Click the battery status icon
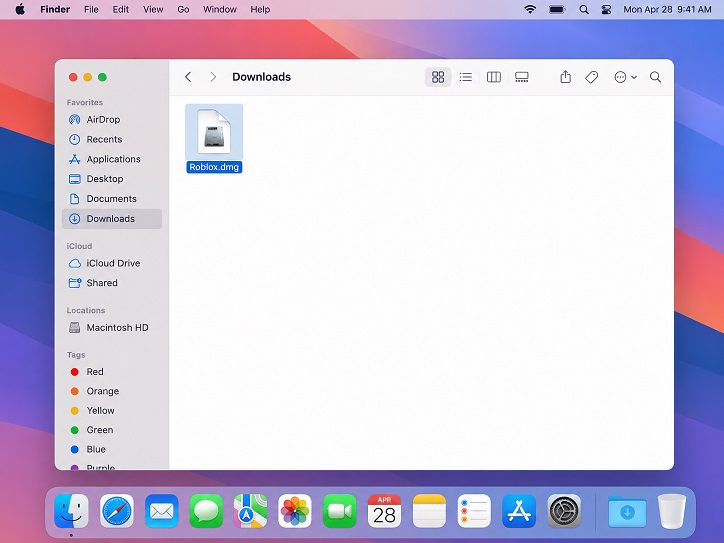 pyautogui.click(x=557, y=9)
